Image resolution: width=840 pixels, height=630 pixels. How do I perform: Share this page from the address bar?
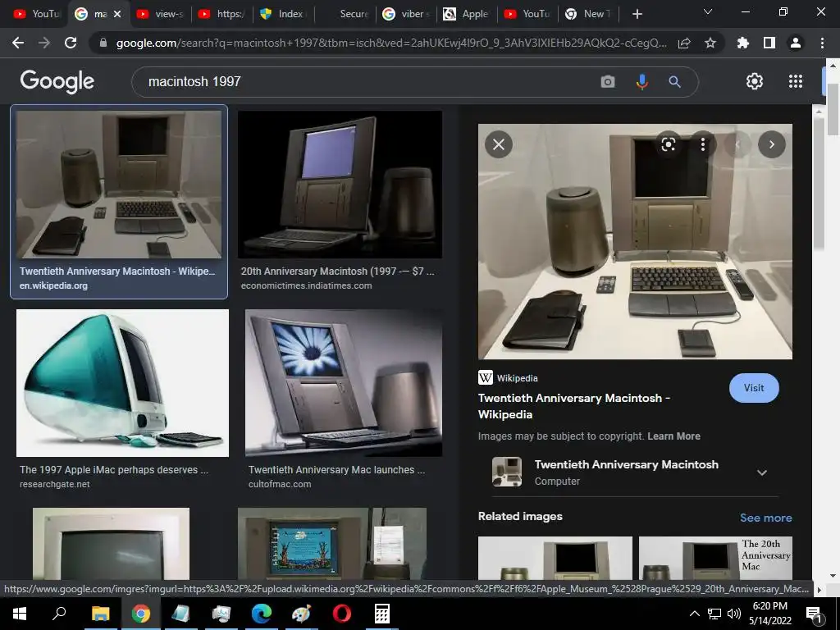click(683, 43)
